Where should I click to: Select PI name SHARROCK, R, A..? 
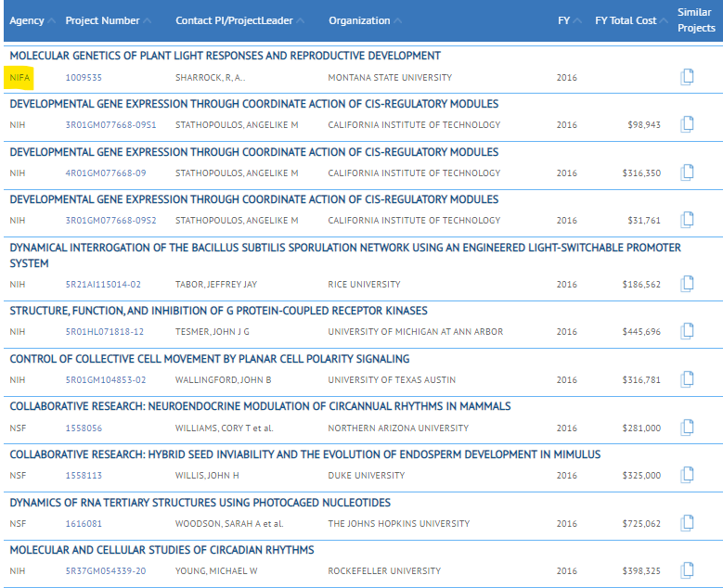211,77
